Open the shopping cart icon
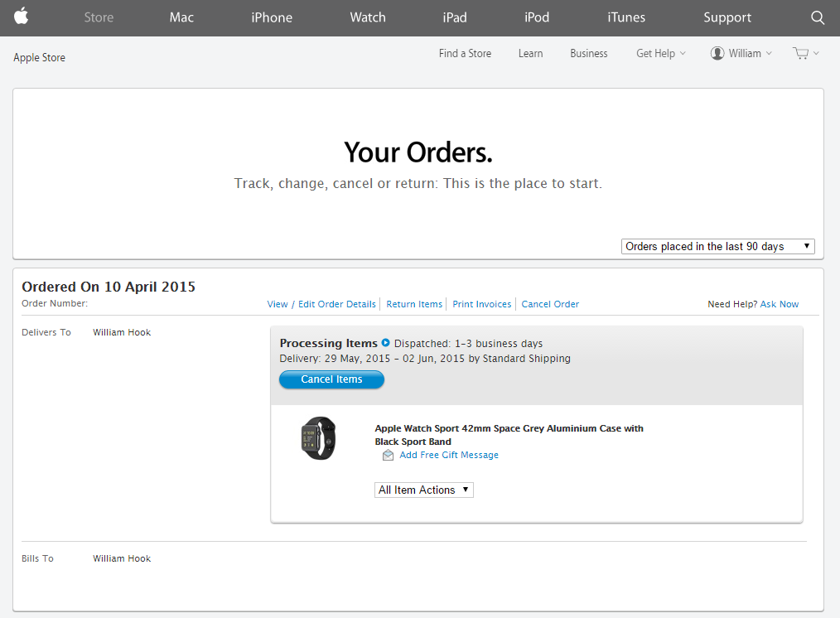Image resolution: width=840 pixels, height=618 pixels. click(x=800, y=53)
